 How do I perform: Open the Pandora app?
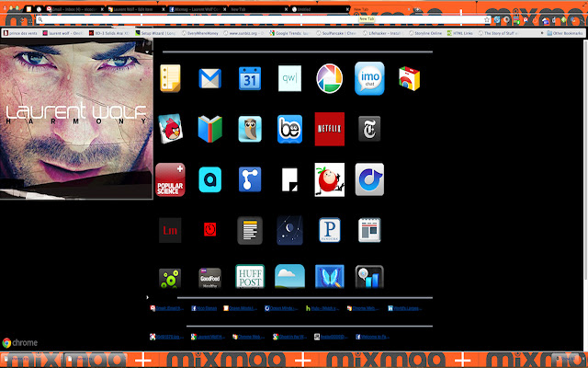[x=329, y=230]
